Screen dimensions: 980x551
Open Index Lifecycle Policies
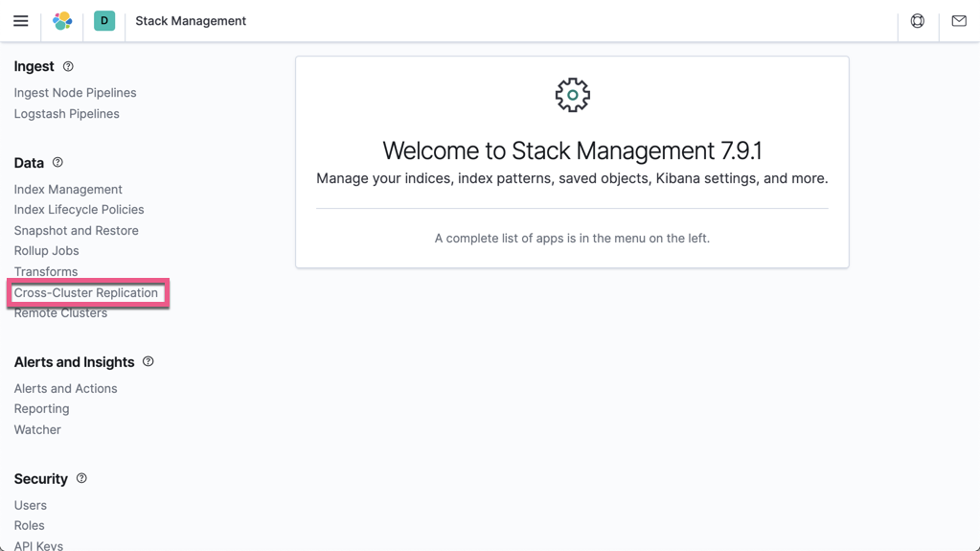(79, 210)
